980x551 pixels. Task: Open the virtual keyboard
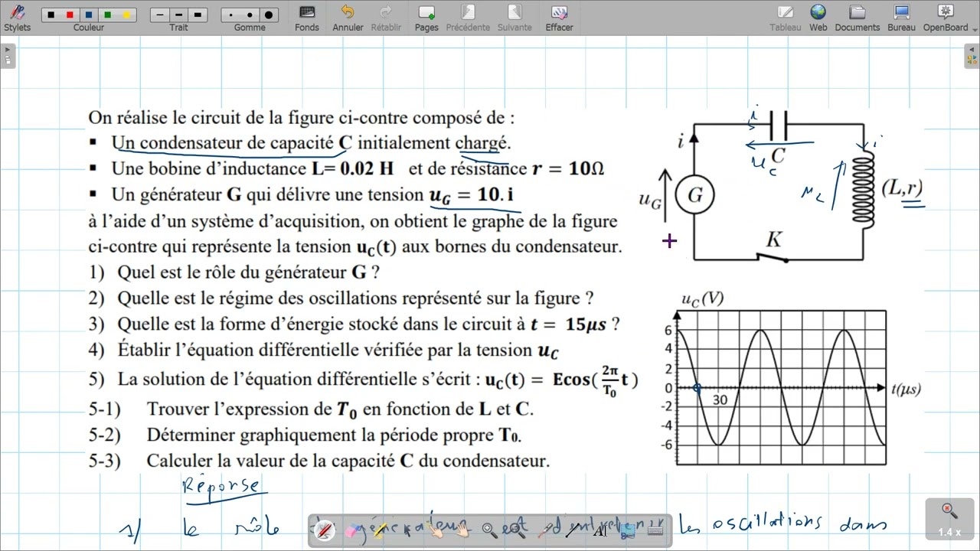[655, 530]
